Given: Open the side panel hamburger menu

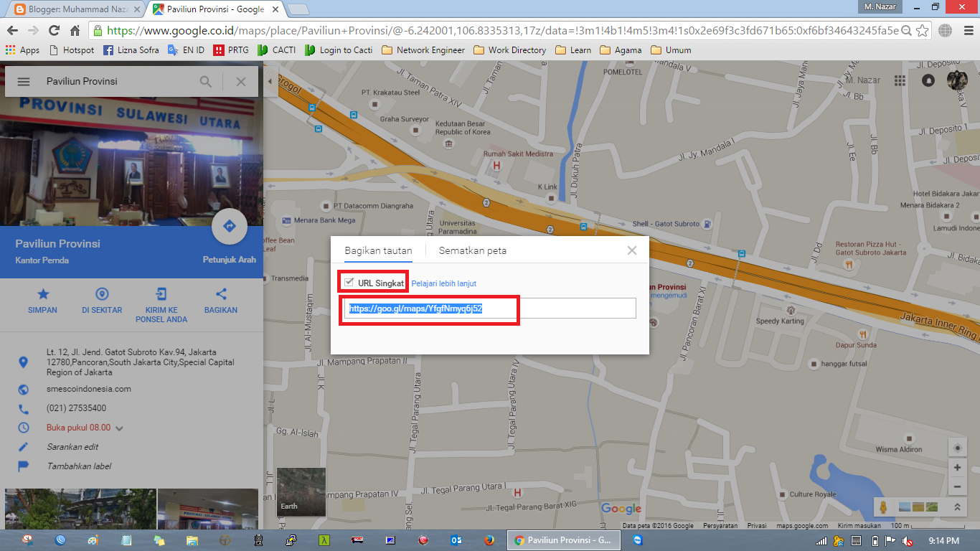Looking at the screenshot, I should click(24, 81).
